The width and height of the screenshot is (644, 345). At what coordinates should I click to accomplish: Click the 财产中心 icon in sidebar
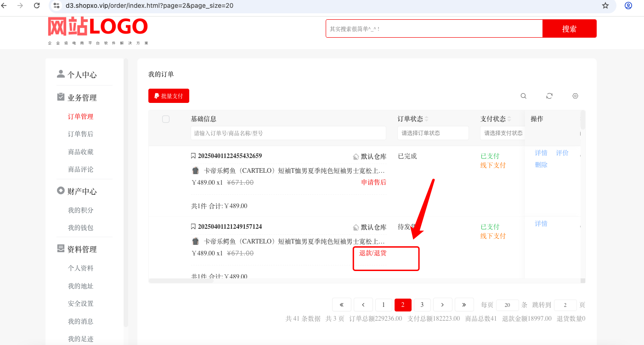61,191
